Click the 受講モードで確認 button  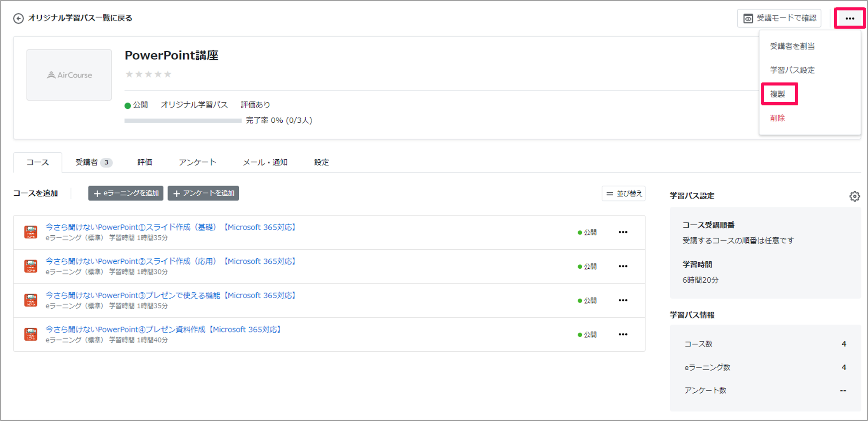pyautogui.click(x=779, y=18)
